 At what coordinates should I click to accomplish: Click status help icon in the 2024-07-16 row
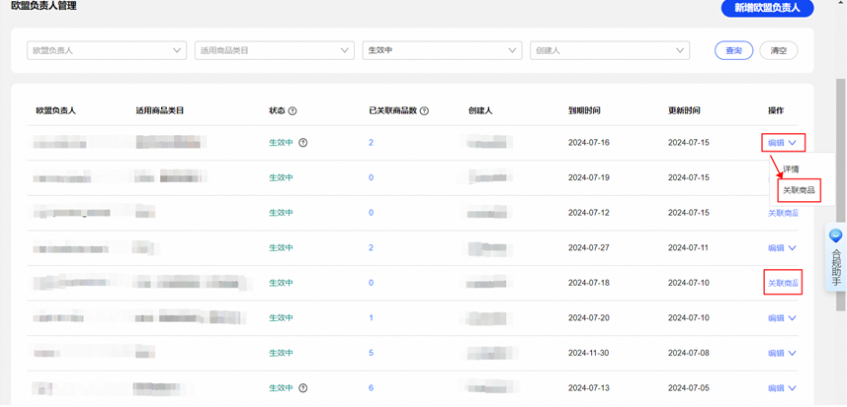[x=303, y=143]
